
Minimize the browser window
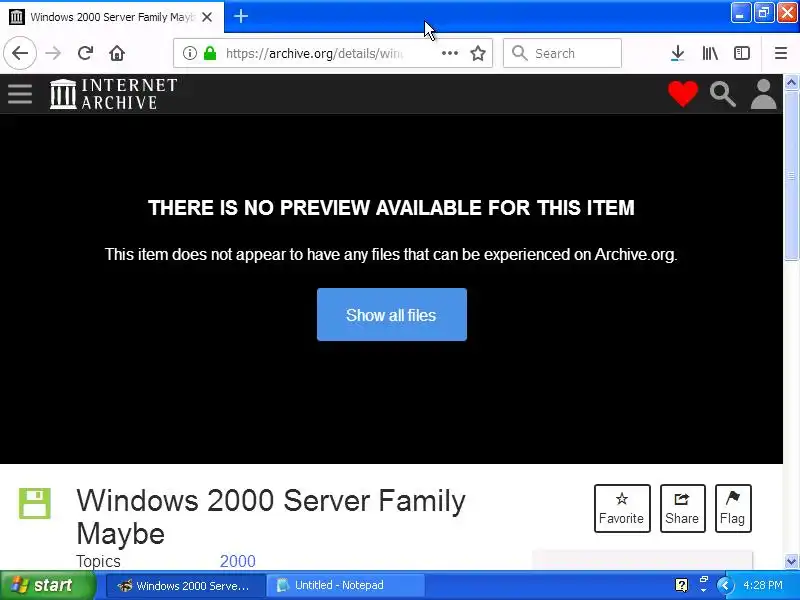[x=740, y=13]
